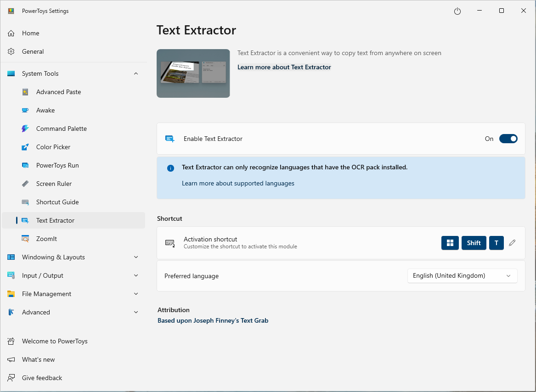This screenshot has height=392, width=536.
Task: Open What's new page
Action: (73, 359)
